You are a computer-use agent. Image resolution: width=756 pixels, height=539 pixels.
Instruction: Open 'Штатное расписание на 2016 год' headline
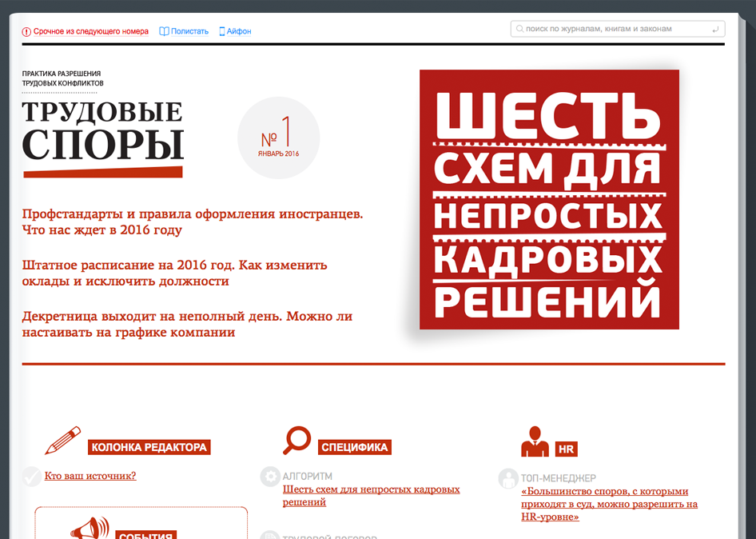pyautogui.click(x=174, y=273)
